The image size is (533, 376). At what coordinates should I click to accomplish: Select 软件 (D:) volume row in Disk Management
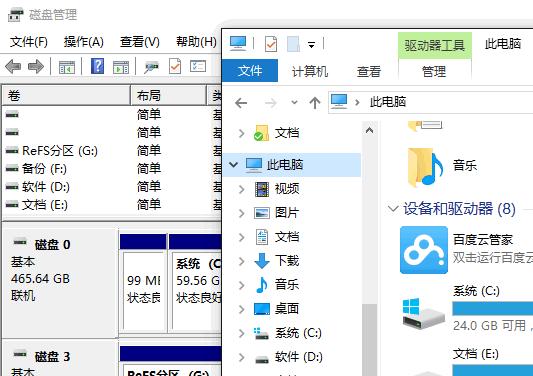(x=46, y=186)
